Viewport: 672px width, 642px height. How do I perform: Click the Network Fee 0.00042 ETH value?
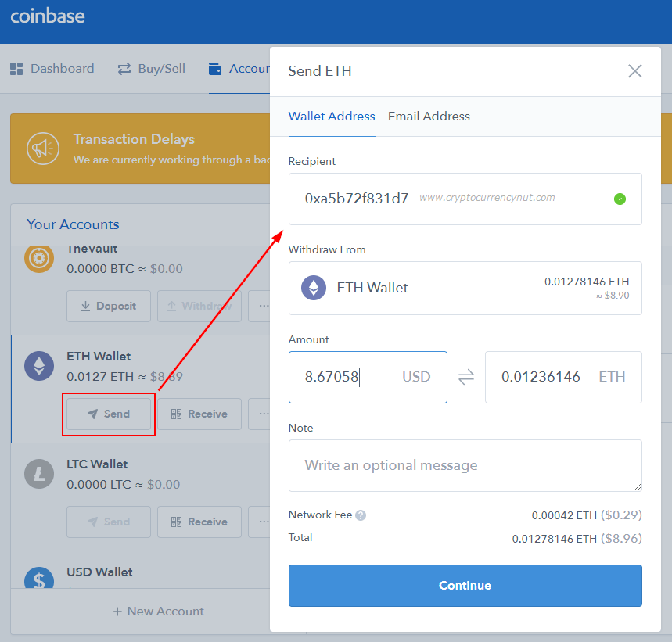click(x=564, y=515)
